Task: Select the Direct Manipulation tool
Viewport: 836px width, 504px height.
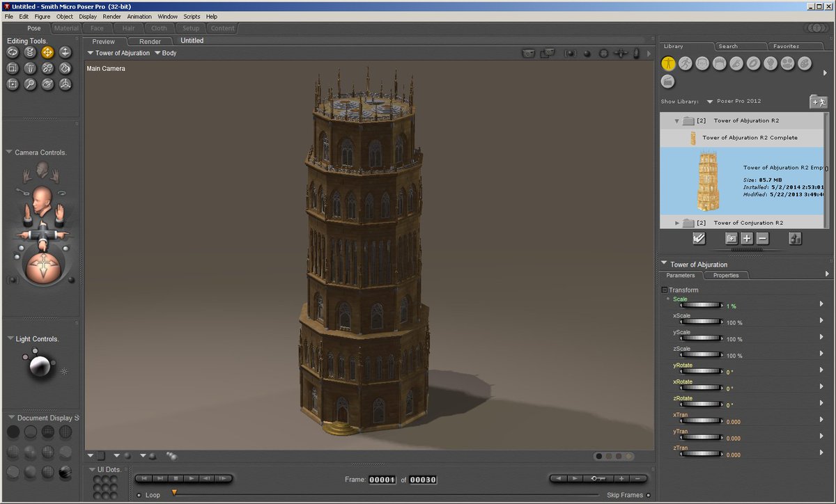Action: [x=65, y=84]
